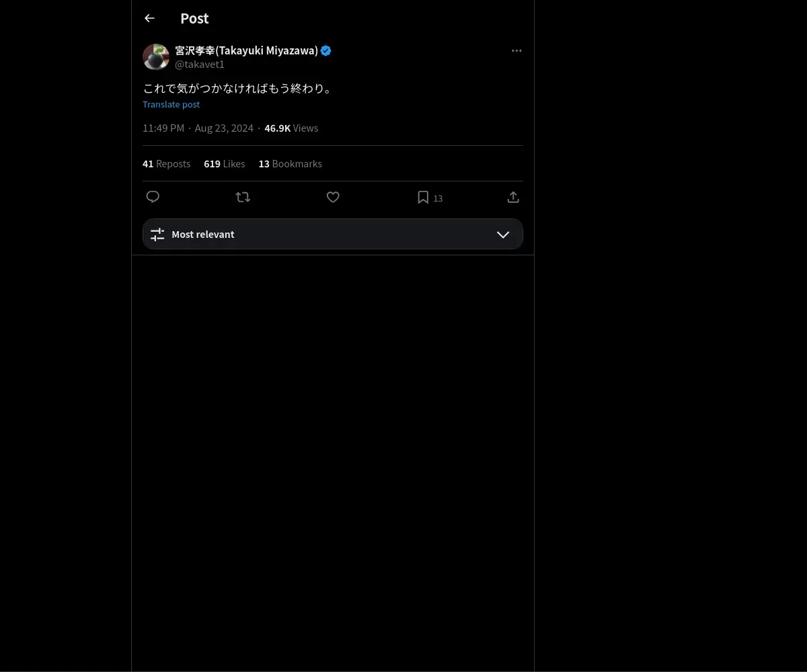Click the @takavet1 handle
Viewport: 807px width, 672px height.
click(200, 65)
